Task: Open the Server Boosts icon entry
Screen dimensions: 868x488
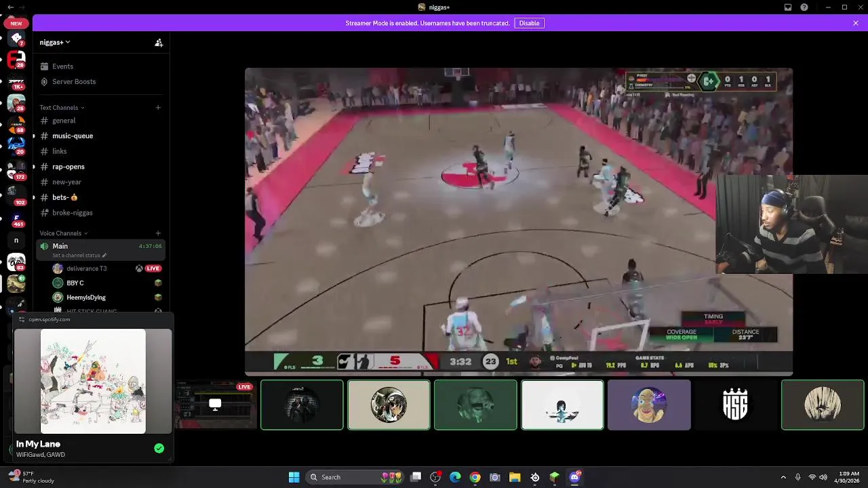Action: click(x=44, y=82)
